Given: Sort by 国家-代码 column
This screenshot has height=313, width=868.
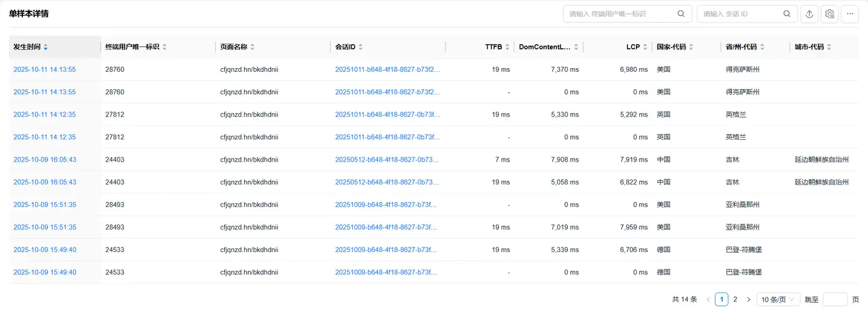Looking at the screenshot, I should pos(691,47).
